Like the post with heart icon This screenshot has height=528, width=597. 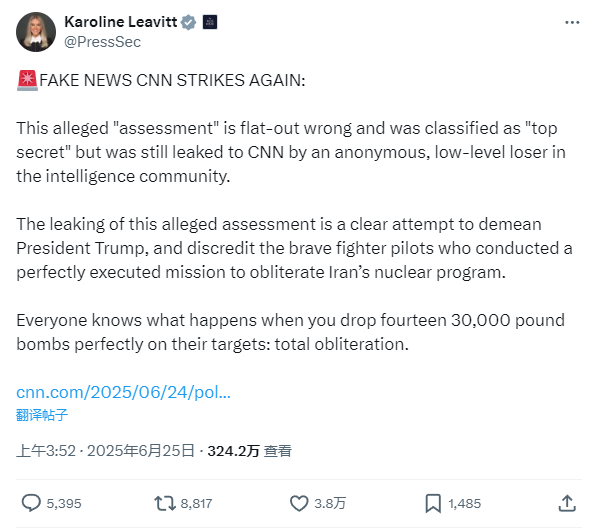299,503
